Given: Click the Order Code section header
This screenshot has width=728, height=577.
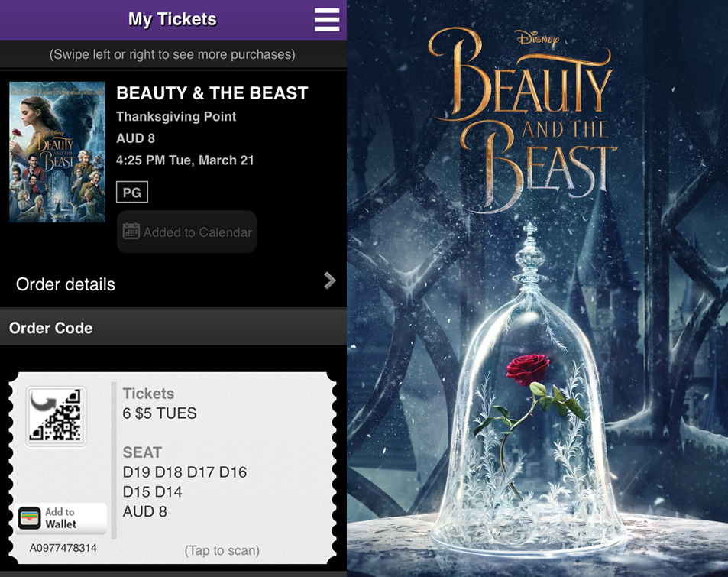Looking at the screenshot, I should 50,328.
